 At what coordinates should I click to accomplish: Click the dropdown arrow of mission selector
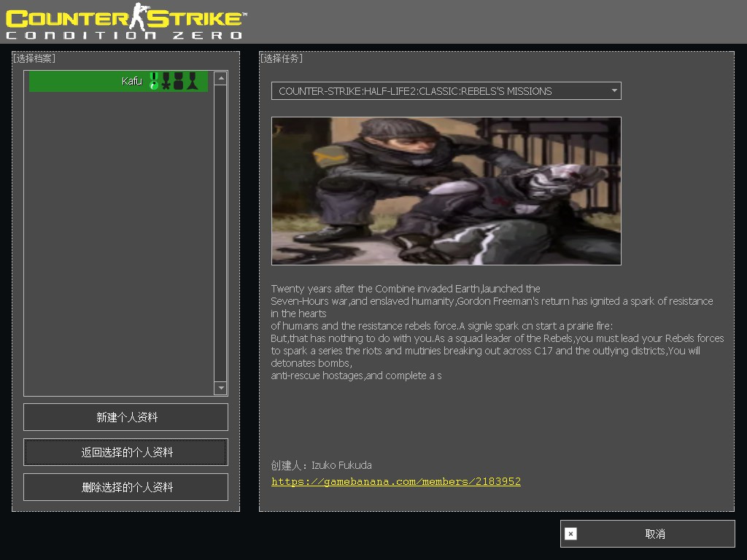tap(614, 90)
